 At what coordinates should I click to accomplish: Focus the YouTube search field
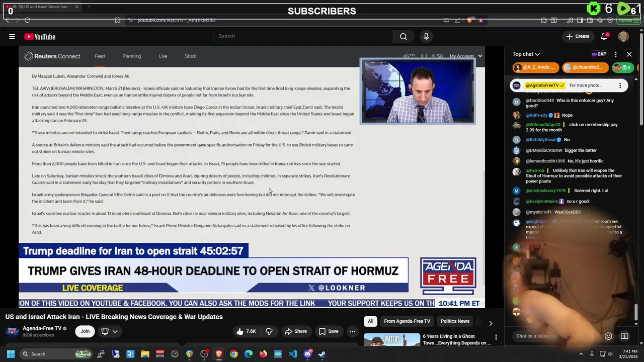click(x=303, y=36)
